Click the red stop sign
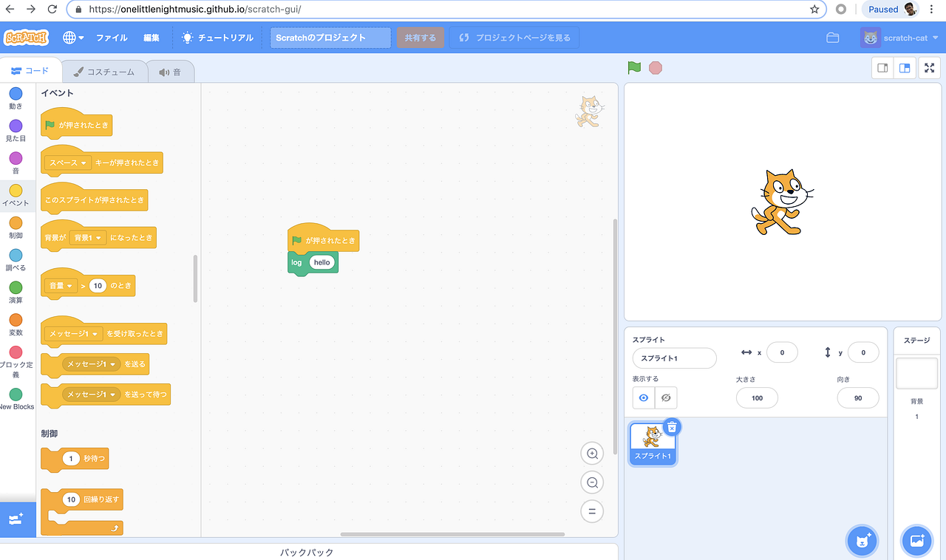The height and width of the screenshot is (560, 946). [656, 67]
